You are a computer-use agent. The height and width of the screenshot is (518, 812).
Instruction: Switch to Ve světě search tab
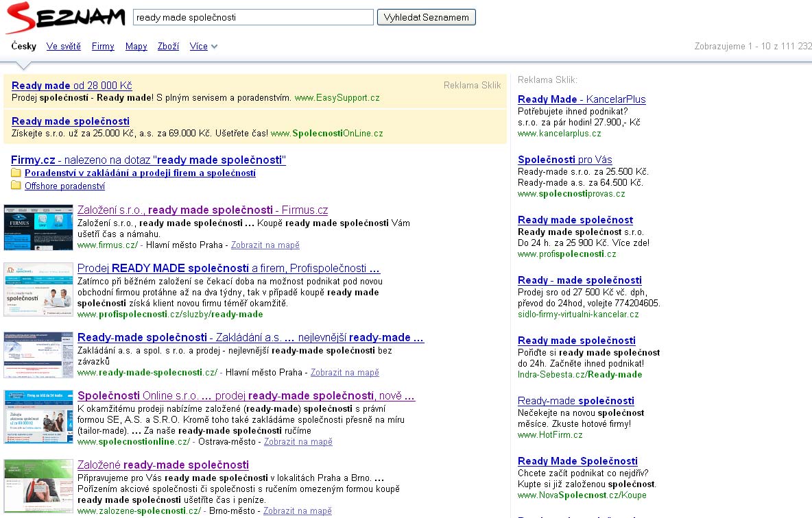(x=64, y=46)
